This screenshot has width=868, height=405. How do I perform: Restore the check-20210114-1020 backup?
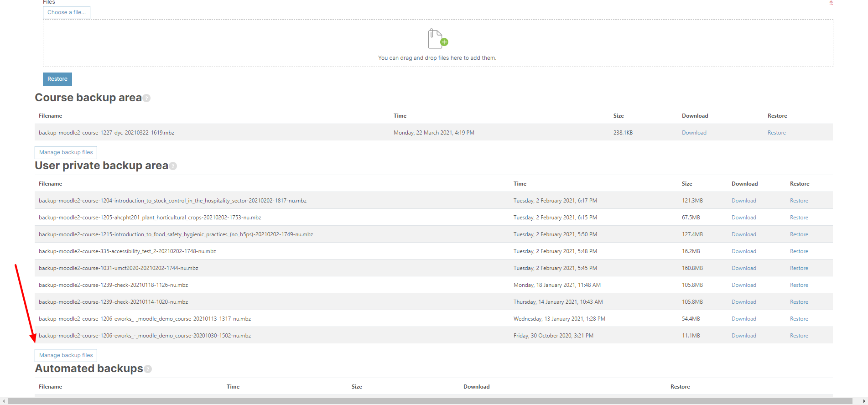(x=799, y=302)
